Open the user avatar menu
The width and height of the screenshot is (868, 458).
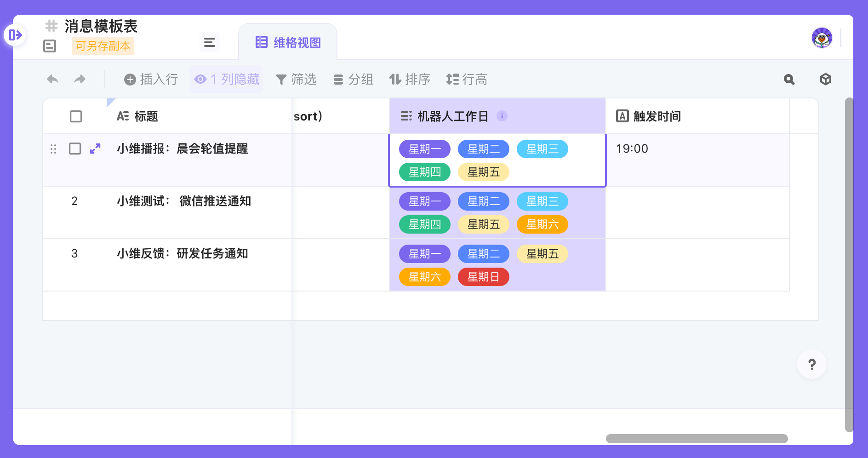[x=822, y=38]
